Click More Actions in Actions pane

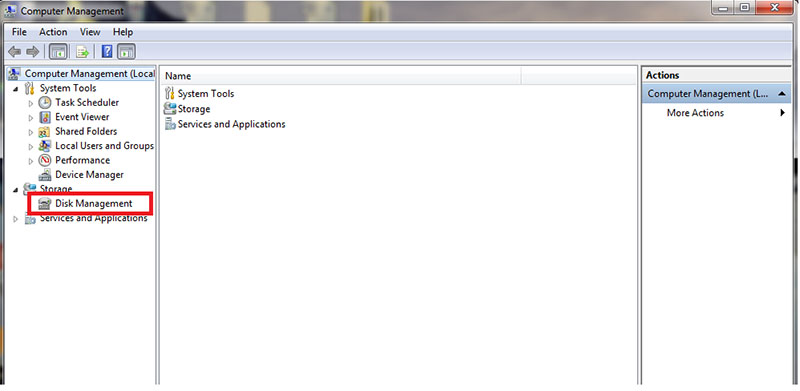tap(695, 113)
